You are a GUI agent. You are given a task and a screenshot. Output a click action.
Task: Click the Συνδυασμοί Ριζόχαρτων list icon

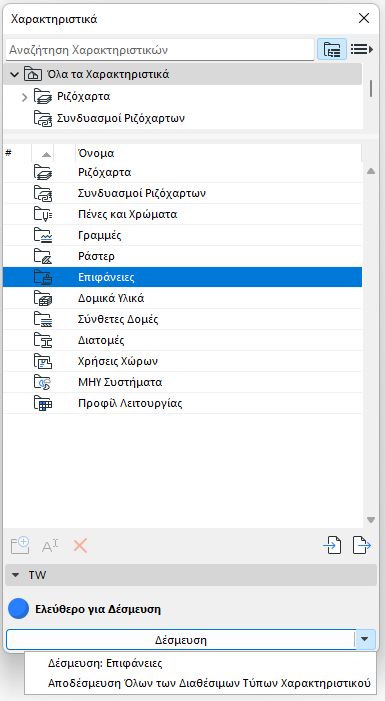coord(43,193)
